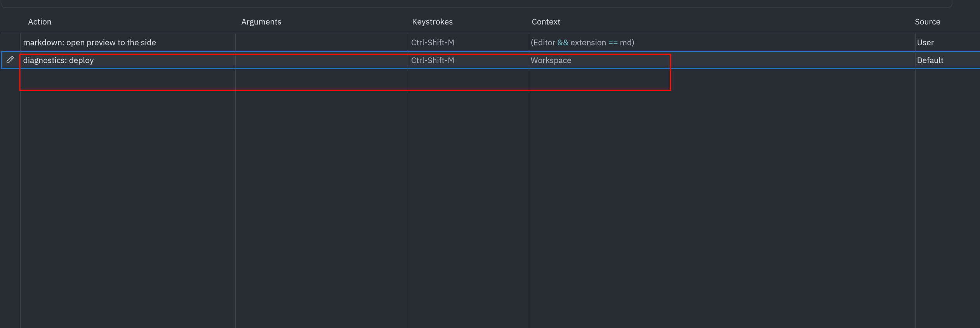Click the word extension in the context expression
The image size is (980, 328).
click(x=588, y=43)
